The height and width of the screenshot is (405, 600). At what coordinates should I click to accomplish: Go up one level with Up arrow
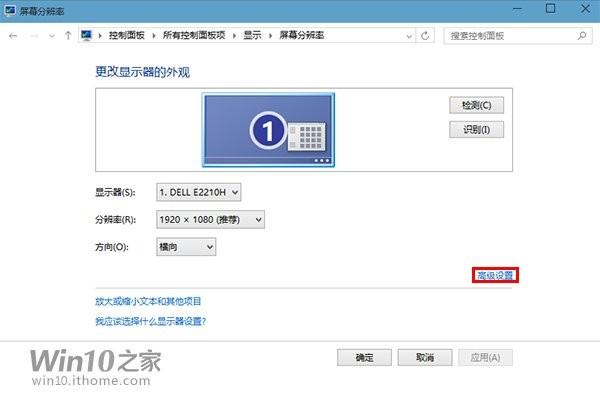click(x=68, y=36)
